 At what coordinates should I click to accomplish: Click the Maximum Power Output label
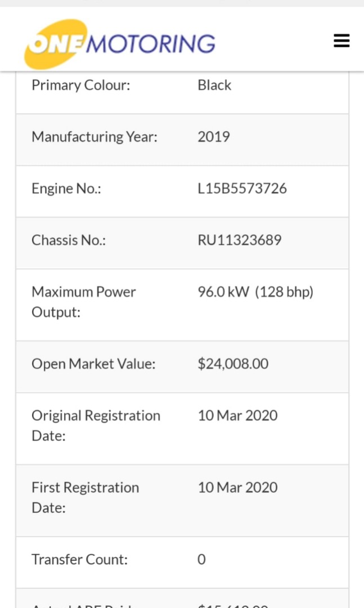click(x=84, y=302)
